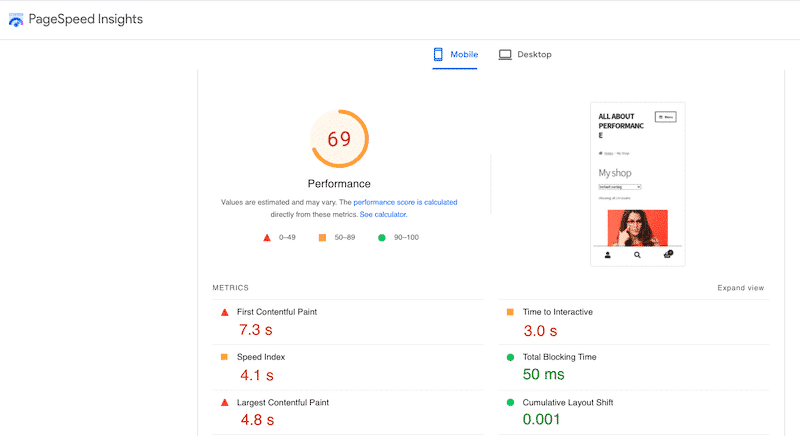
Task: Click the Total Blocking Time metric label
Action: (559, 357)
